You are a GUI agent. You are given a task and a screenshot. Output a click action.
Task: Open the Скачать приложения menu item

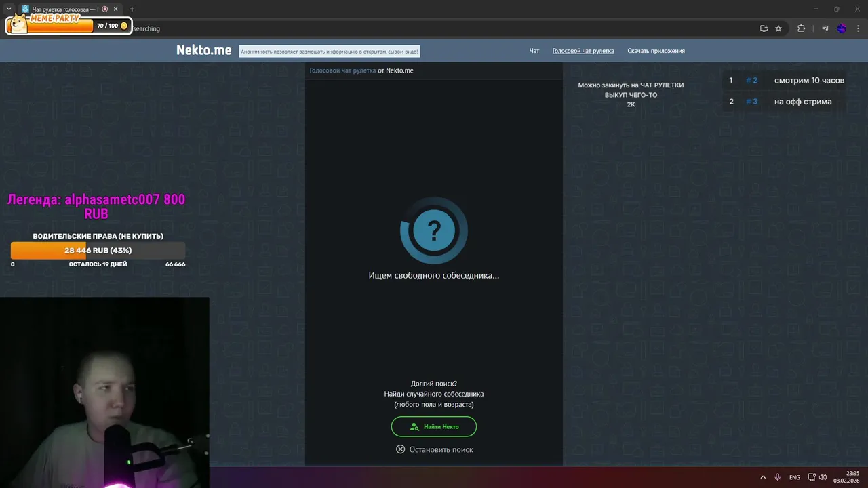656,51
